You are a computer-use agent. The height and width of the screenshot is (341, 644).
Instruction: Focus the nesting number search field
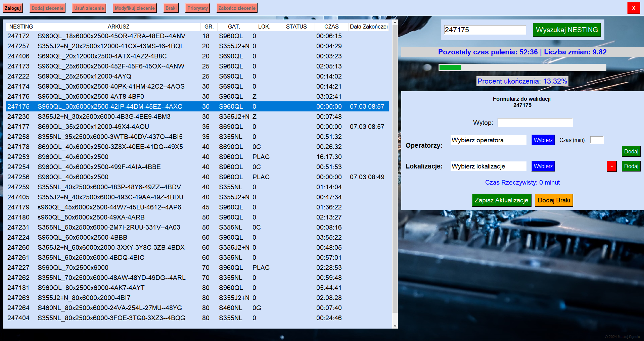485,30
